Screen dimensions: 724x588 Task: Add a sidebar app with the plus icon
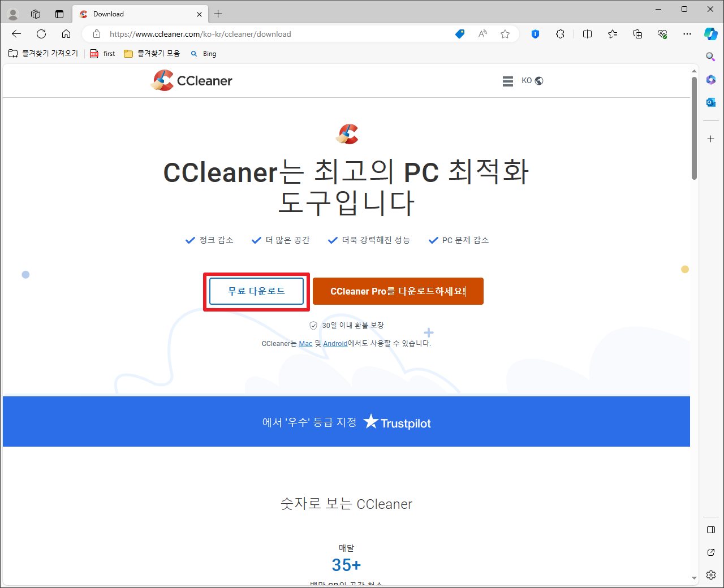(711, 139)
